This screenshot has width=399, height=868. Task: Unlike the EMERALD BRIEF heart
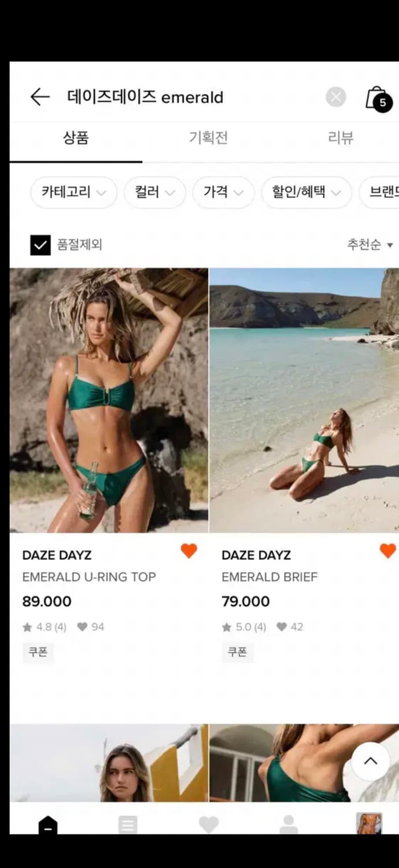click(388, 551)
